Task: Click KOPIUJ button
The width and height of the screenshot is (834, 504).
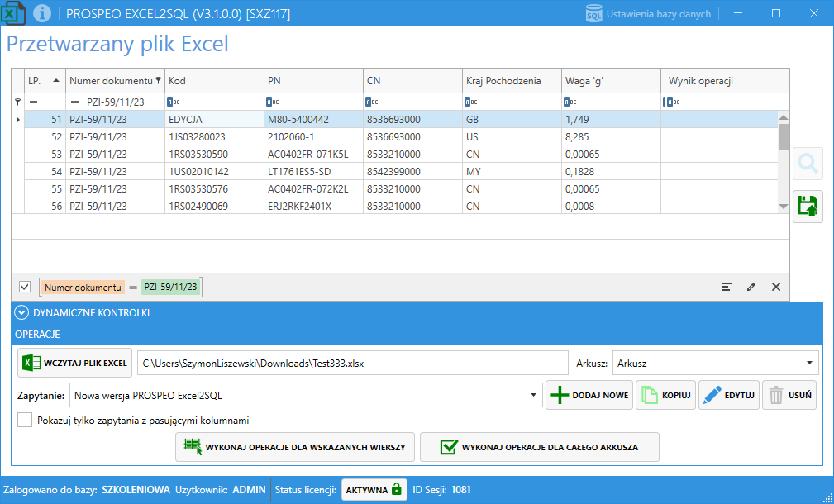Action: [x=666, y=395]
